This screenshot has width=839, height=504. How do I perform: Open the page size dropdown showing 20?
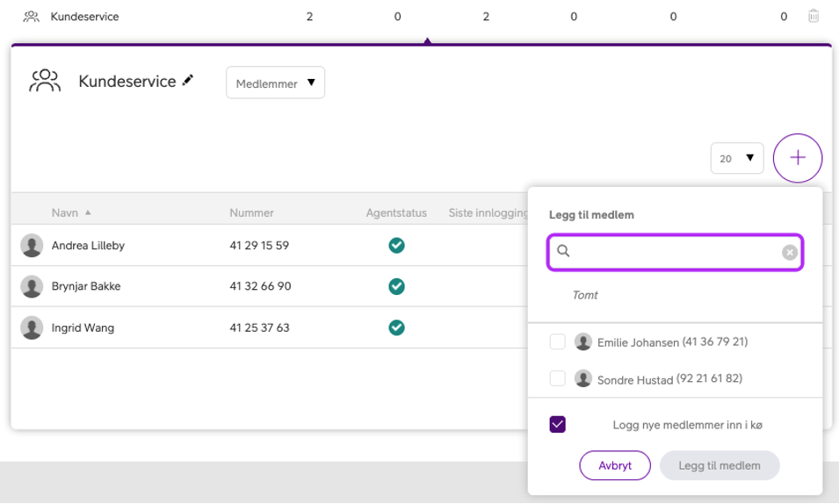tap(736, 158)
